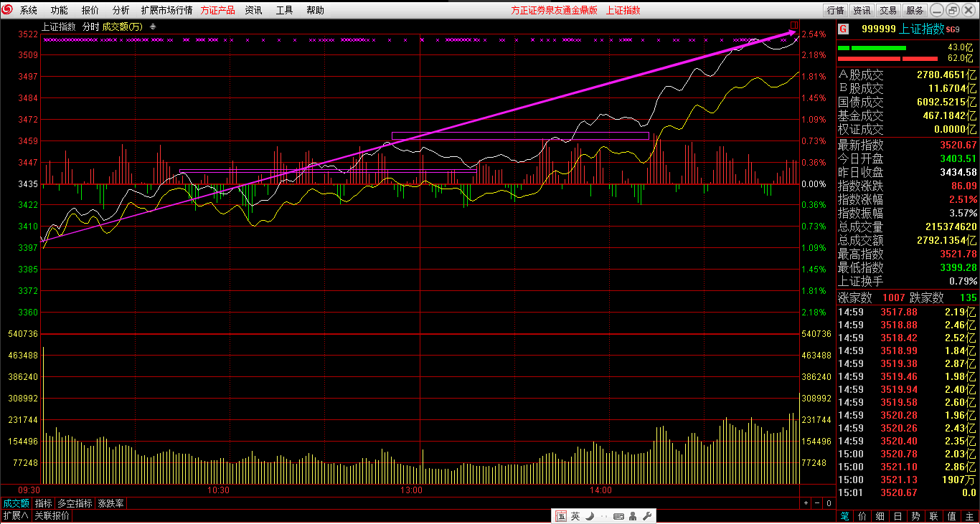Click the red sell volume bar 62.0亿
The image size is (980, 524).
point(887,58)
